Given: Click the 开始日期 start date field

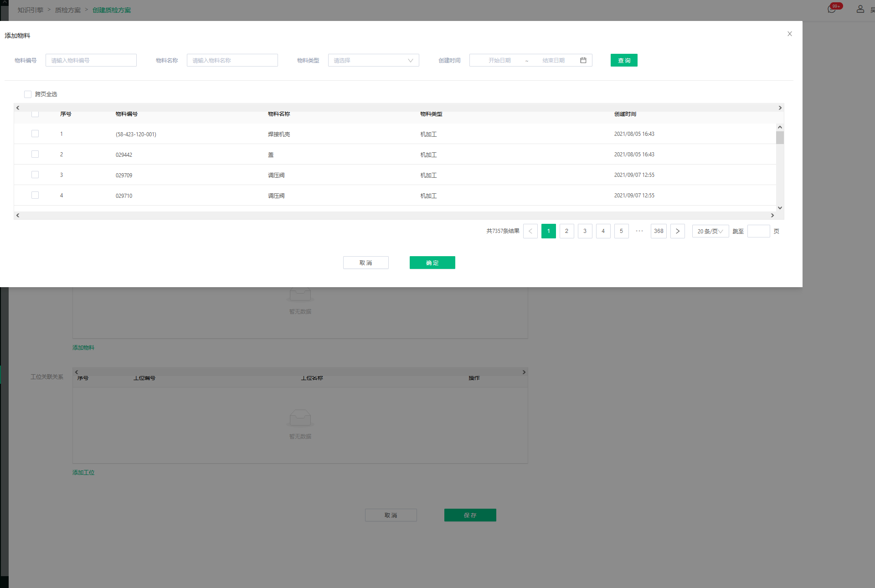Looking at the screenshot, I should 499,60.
